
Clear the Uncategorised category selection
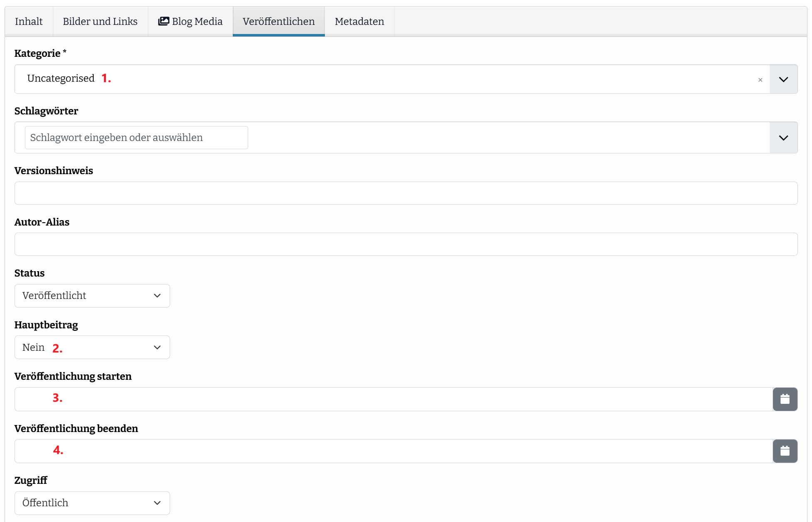[760, 80]
